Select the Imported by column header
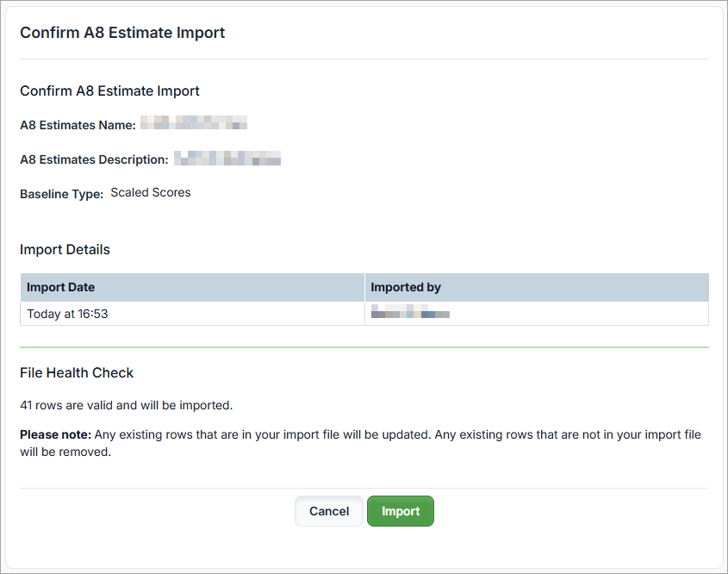Screen dimensions: 728x574 [406, 287]
